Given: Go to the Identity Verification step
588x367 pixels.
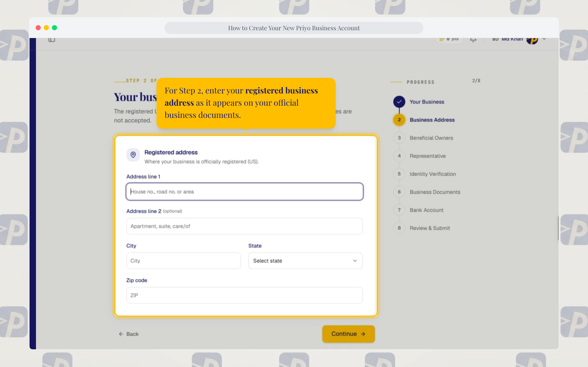Looking at the screenshot, I should (433, 174).
